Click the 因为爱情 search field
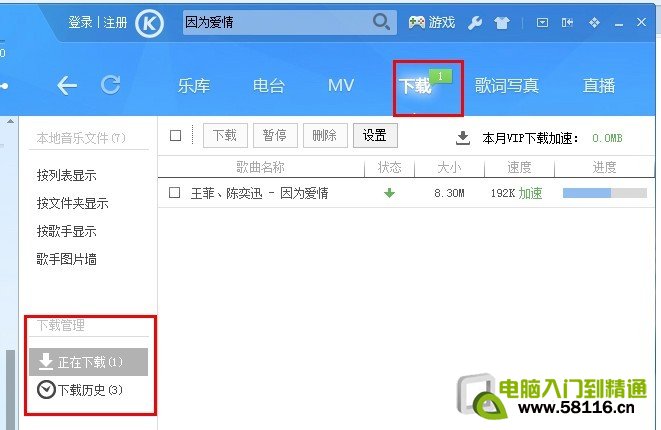 277,22
